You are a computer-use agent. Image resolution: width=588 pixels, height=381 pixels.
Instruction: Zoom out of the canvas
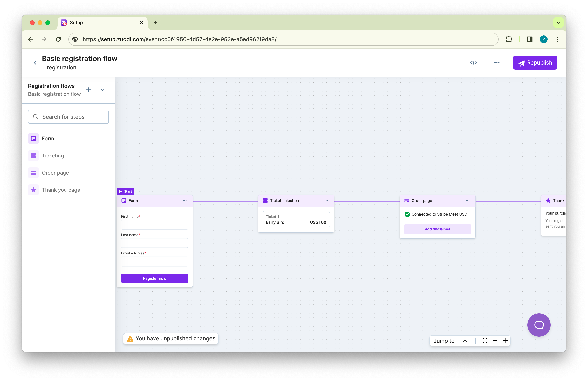[495, 341]
